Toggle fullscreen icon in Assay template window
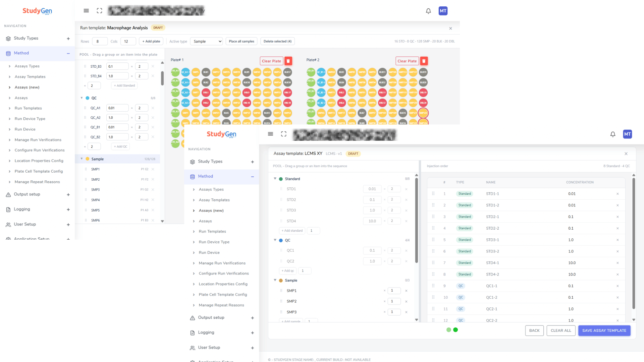 (284, 134)
